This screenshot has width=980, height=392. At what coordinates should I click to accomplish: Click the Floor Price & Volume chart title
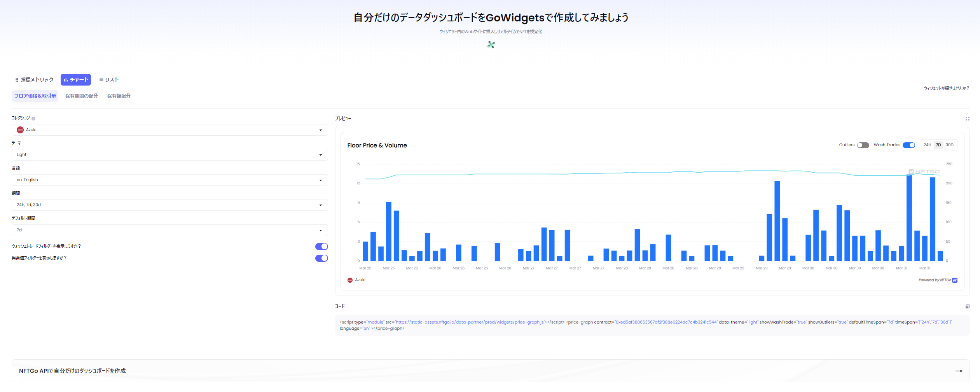tap(377, 145)
